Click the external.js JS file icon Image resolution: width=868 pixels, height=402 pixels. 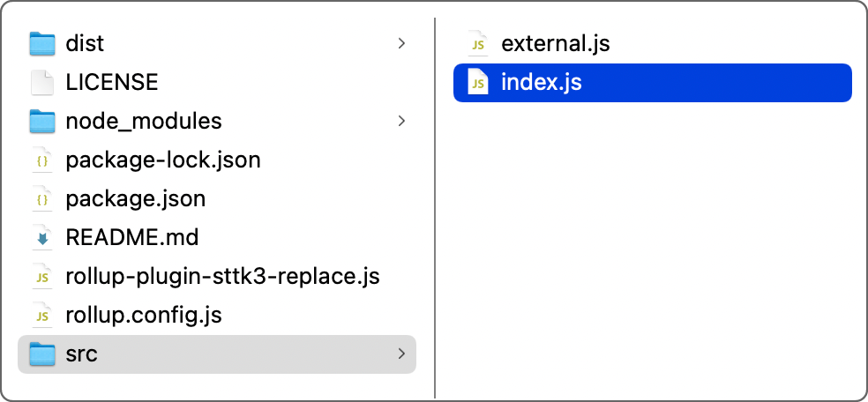tap(477, 43)
